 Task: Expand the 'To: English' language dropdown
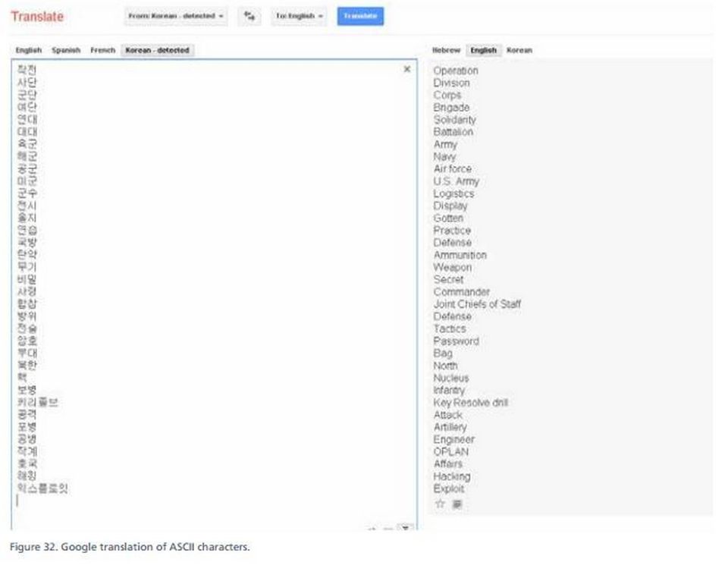[299, 16]
